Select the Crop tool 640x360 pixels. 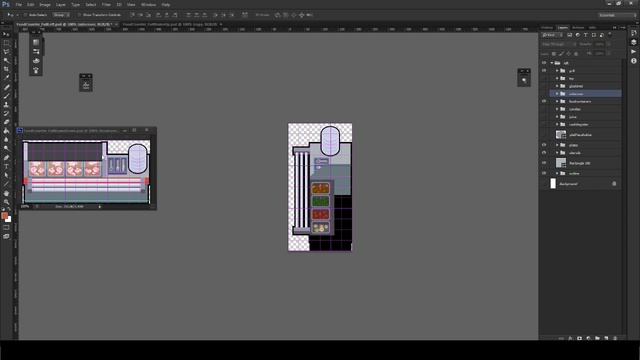coord(6,69)
